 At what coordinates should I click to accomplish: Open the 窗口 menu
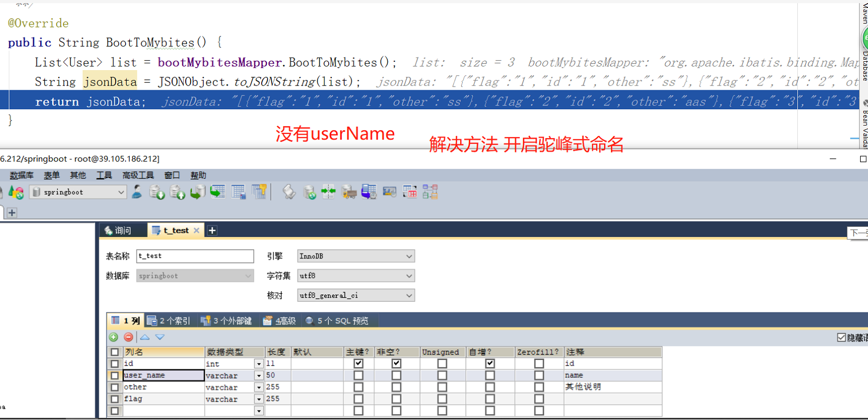tap(172, 175)
